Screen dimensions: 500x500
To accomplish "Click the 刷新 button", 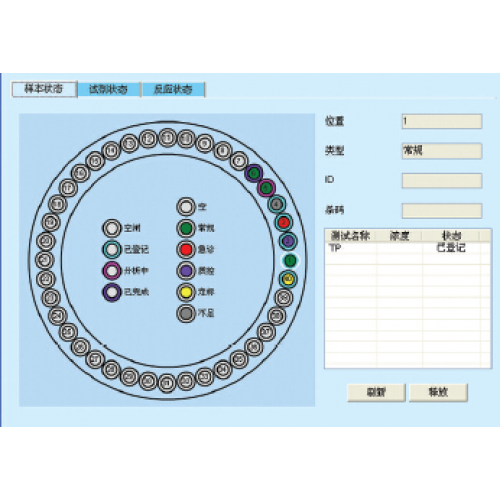I will click(376, 392).
